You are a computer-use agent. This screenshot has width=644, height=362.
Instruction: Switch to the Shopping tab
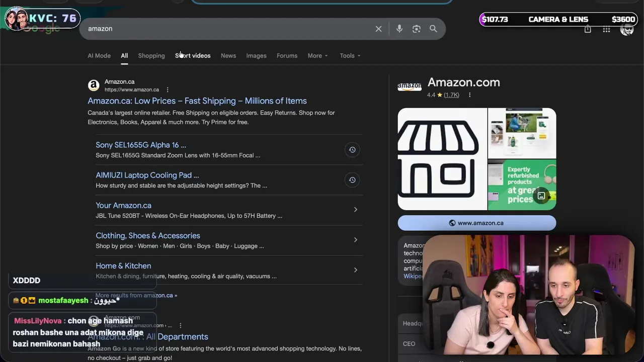click(x=151, y=56)
